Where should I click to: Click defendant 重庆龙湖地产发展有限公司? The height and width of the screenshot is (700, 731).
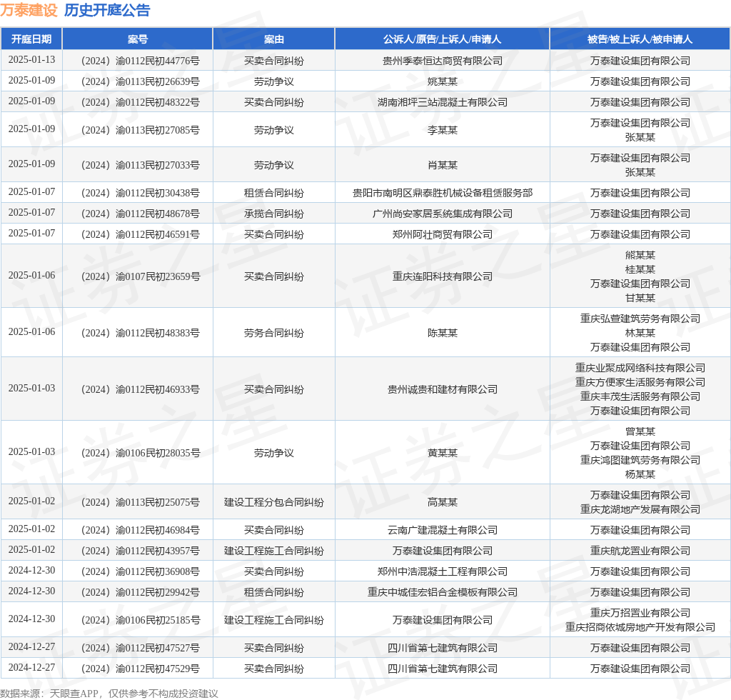point(640,509)
